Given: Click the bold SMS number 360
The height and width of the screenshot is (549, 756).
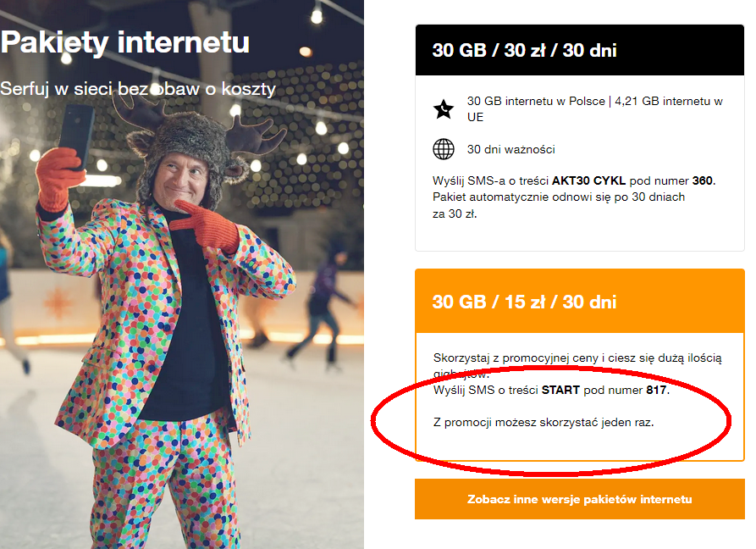Looking at the screenshot, I should click(x=704, y=180).
